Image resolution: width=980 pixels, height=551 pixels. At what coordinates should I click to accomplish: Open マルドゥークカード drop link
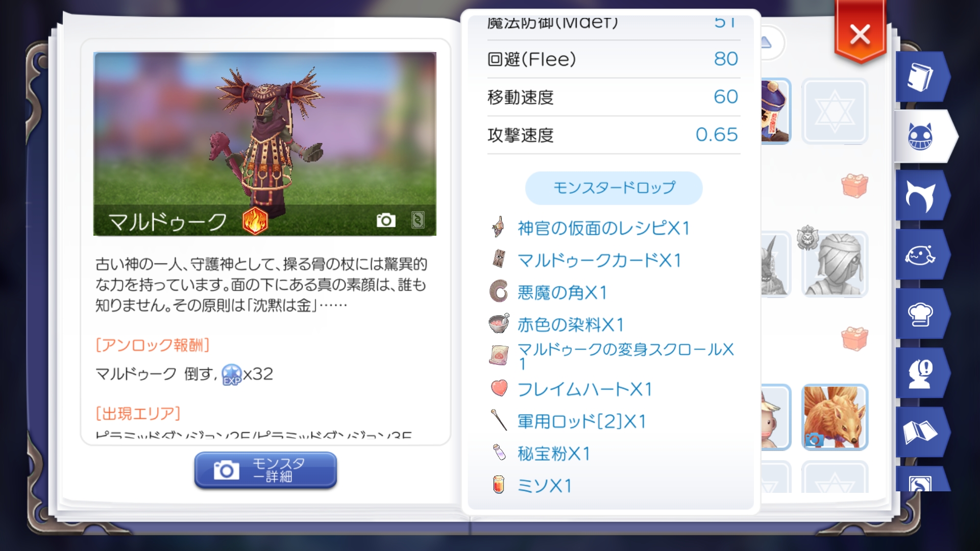(x=599, y=260)
